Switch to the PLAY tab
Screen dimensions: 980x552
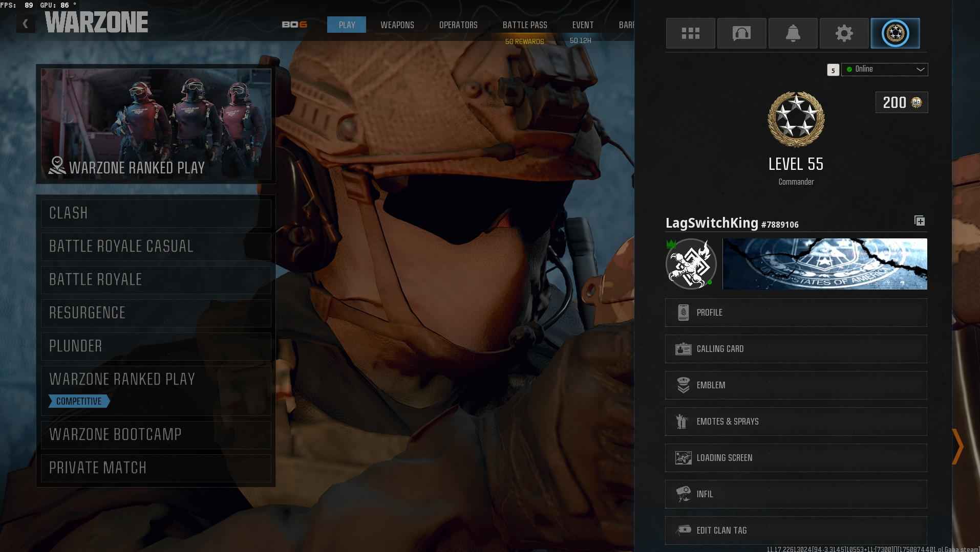click(347, 25)
